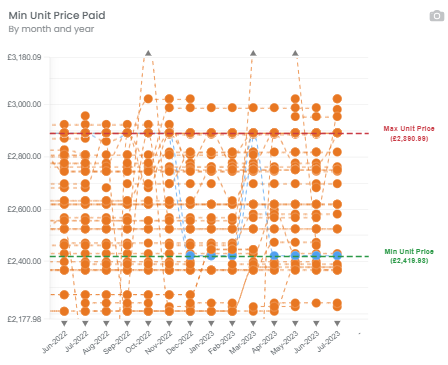Image resolution: width=448 pixels, height=365 pixels.
Task: Select the blue data point at Dec-2022
Action: click(x=190, y=256)
